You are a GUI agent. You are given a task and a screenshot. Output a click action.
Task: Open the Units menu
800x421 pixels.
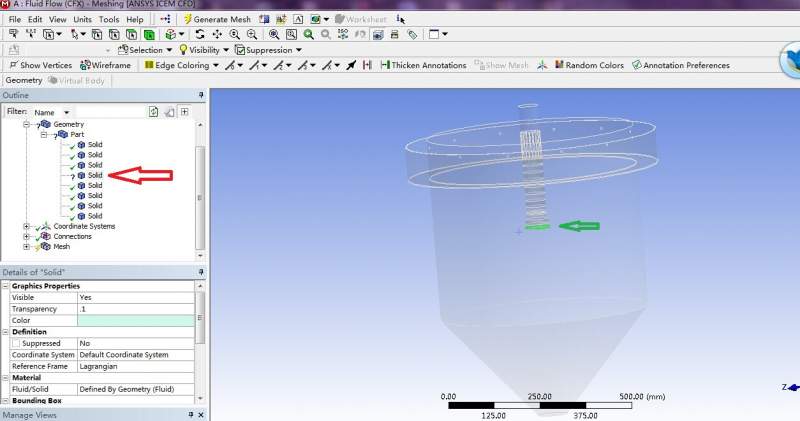click(82, 19)
